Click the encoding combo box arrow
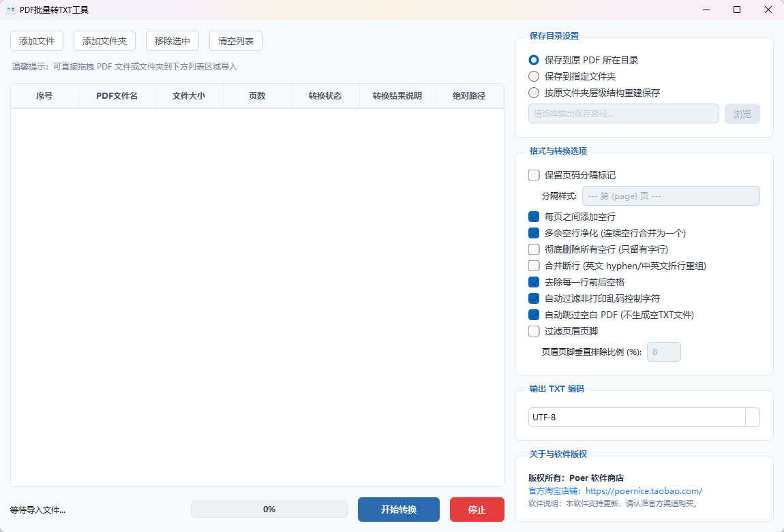The width and height of the screenshot is (784, 532). point(753,417)
